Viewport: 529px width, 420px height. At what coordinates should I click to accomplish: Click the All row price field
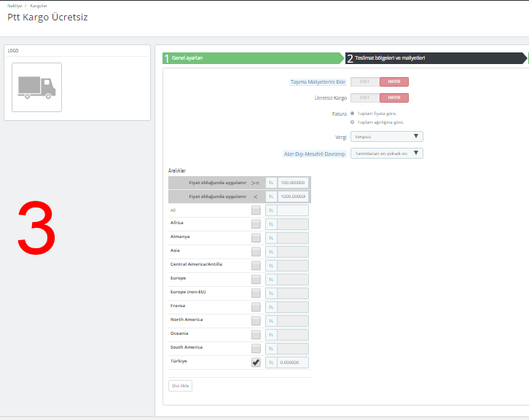pos(293,210)
